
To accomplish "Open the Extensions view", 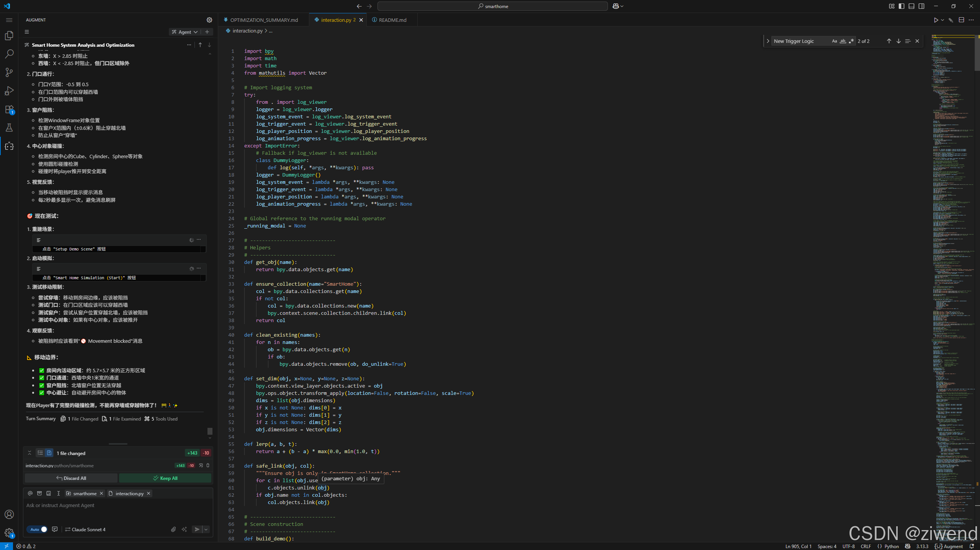I will [9, 110].
